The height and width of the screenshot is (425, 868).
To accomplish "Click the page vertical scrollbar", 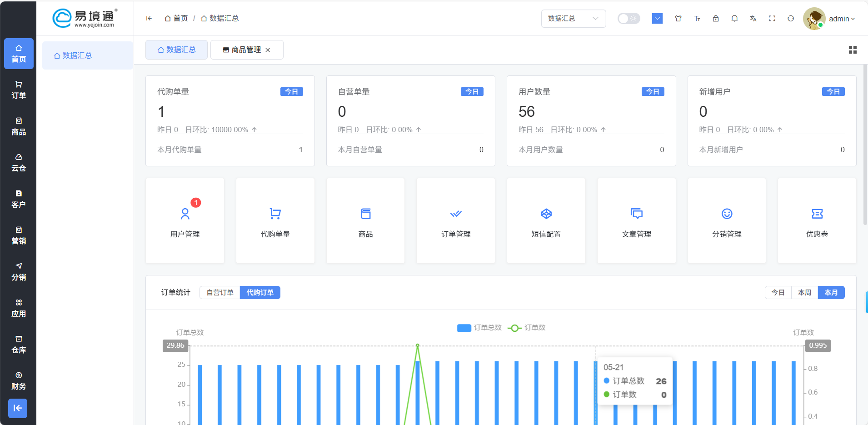I will 865,145.
